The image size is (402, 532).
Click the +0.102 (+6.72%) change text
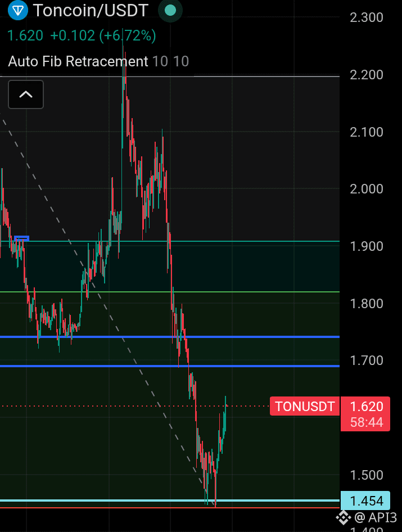(x=103, y=35)
